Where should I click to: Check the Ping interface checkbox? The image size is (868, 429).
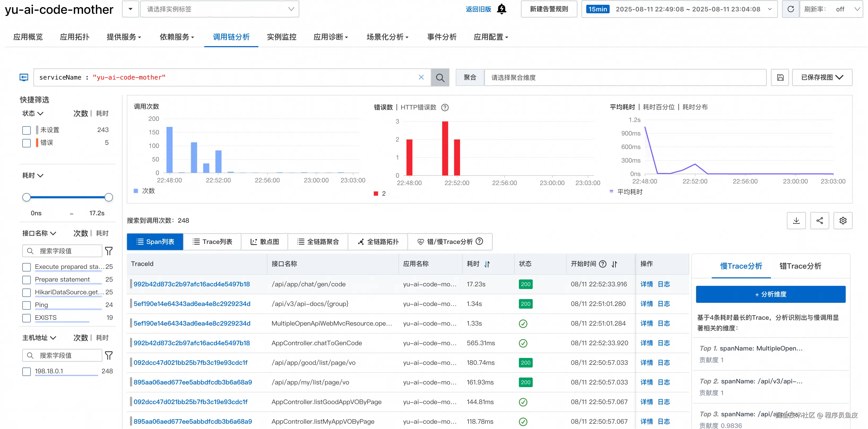click(26, 305)
